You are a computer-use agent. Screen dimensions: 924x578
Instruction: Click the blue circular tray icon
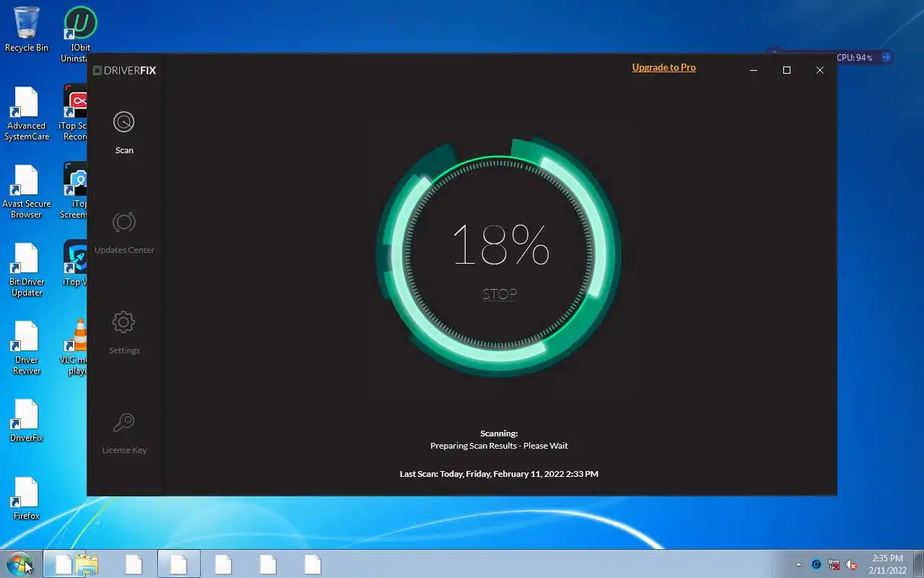(x=816, y=564)
